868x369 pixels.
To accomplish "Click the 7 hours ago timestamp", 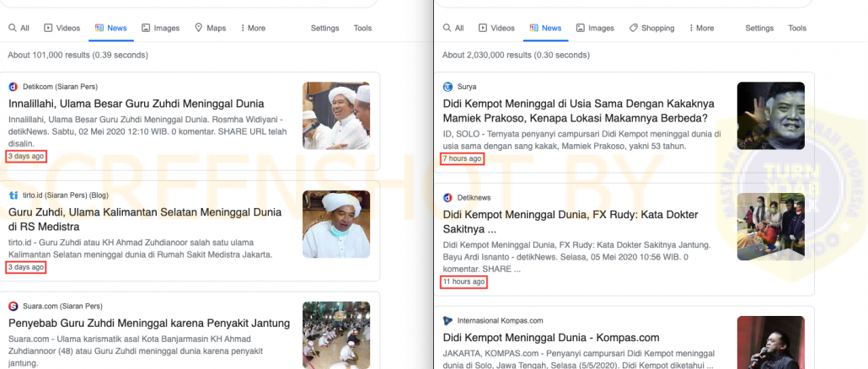I will click(462, 158).
